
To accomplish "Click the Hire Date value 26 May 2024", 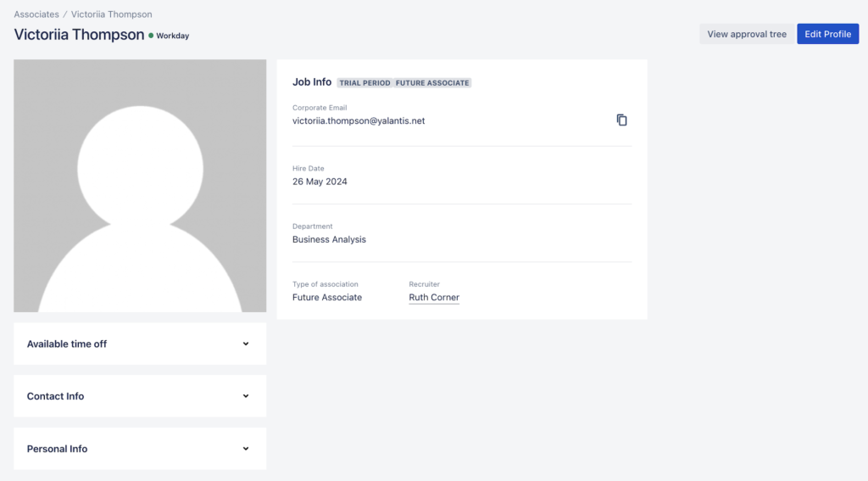I will point(320,182).
